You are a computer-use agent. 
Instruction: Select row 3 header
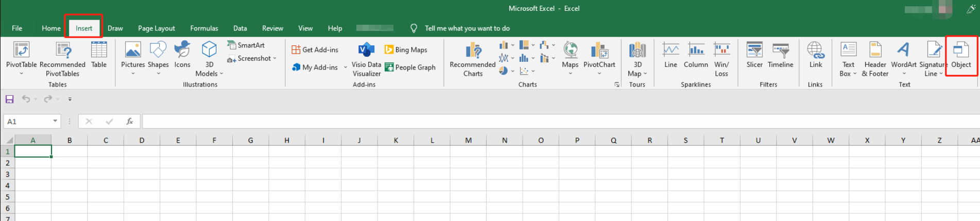coord(7,174)
